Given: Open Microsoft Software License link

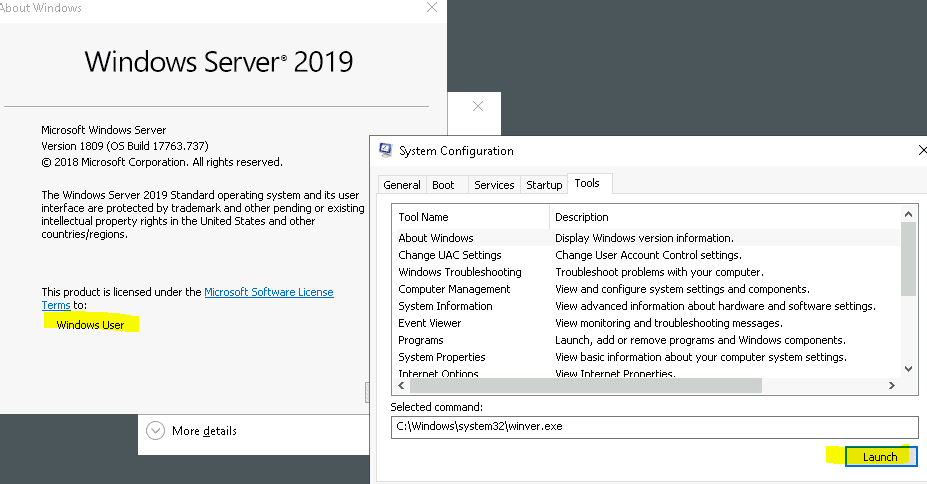Looking at the screenshot, I should point(269,292).
